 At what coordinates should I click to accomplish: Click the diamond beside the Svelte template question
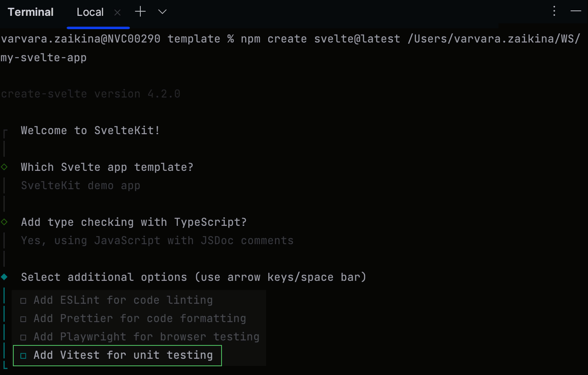(x=4, y=167)
